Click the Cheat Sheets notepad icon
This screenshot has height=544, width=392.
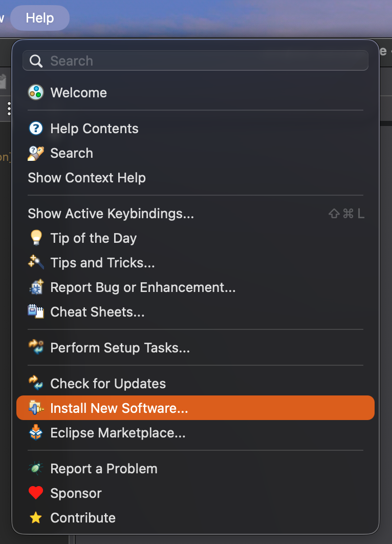click(36, 311)
